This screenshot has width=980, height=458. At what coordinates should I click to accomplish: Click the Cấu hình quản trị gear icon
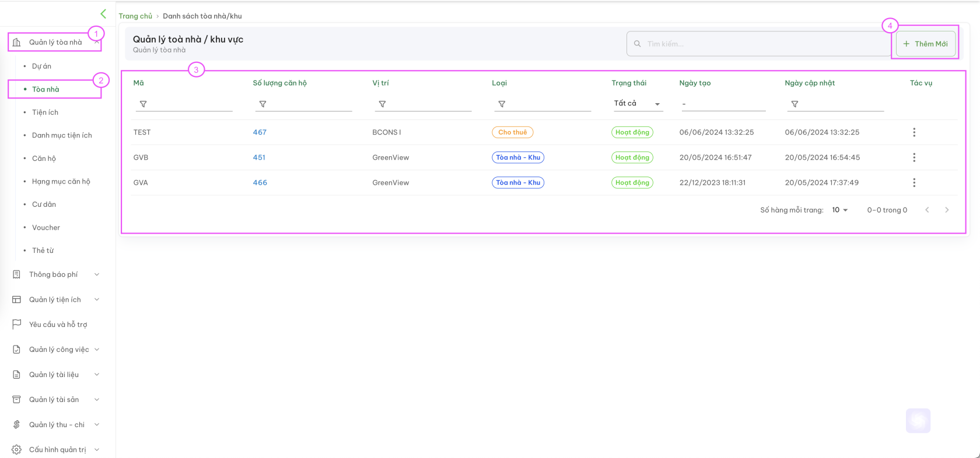coord(16,450)
